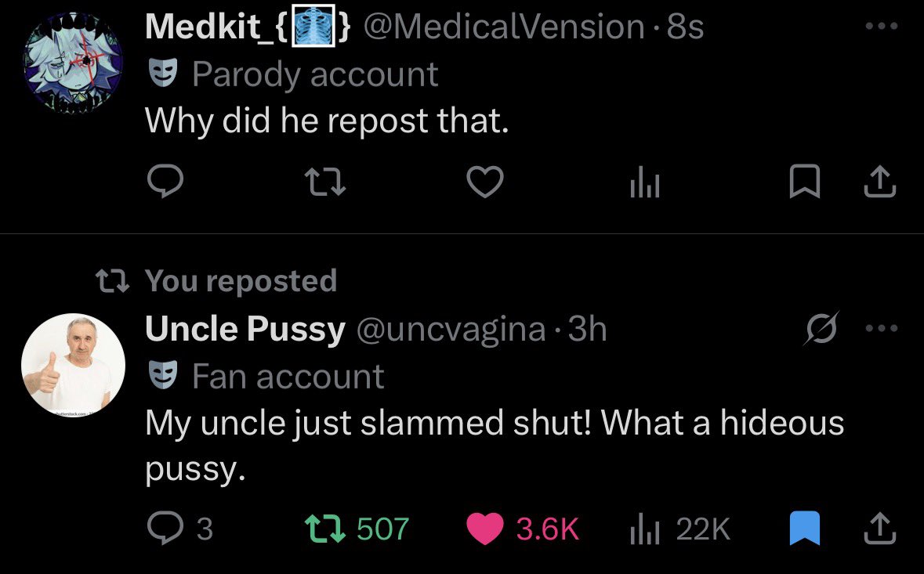This screenshot has width=924, height=574.
Task: Open more options menu on Medkit's post
Action: coord(882,26)
